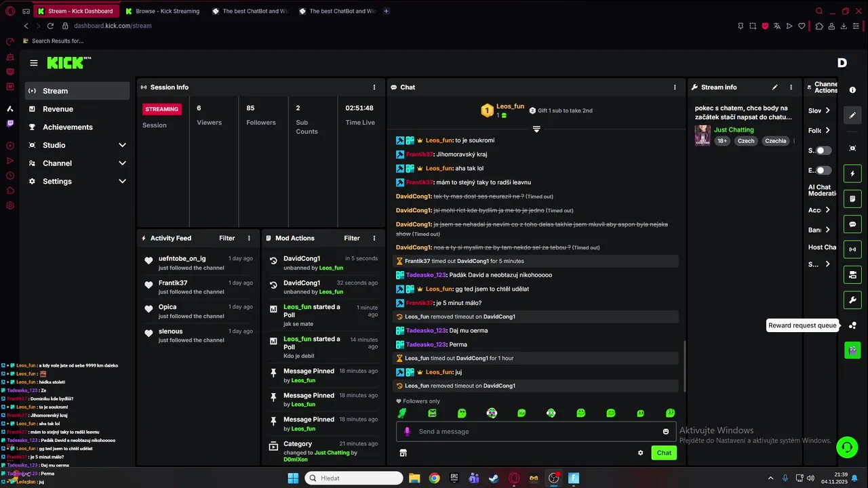Image resolution: width=868 pixels, height=488 pixels.
Task: Click the Czech tag in Stream info
Action: click(x=746, y=141)
